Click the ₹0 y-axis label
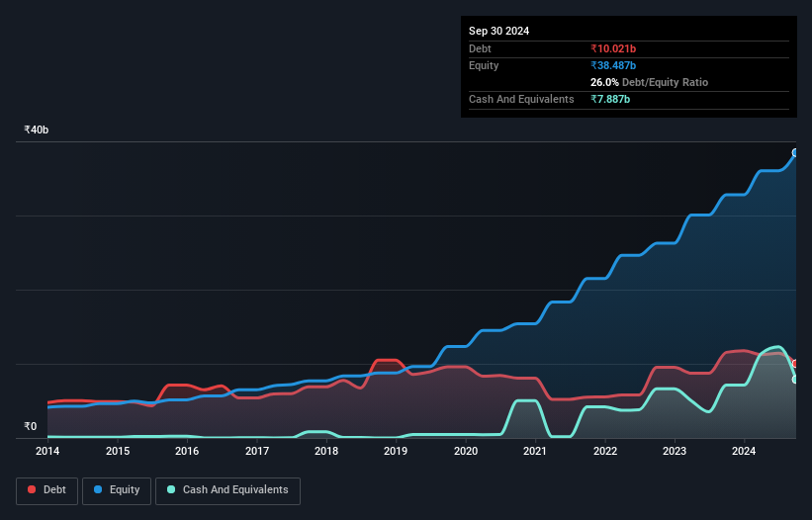This screenshot has height=520, width=812. pyautogui.click(x=31, y=426)
